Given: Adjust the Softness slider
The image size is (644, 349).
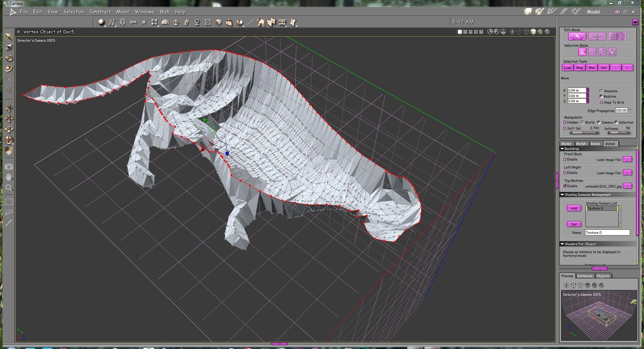Looking at the screenshot, I should (x=619, y=133).
